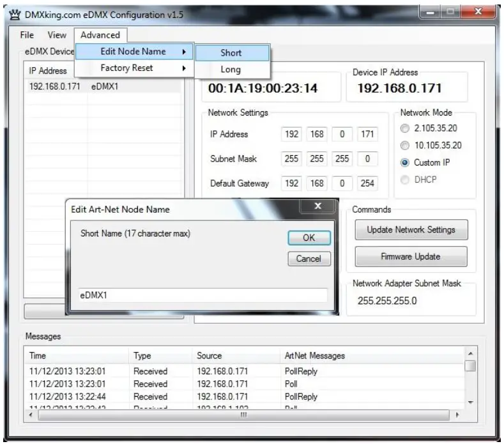Select the 10.105.35.20 network mode

406,146
